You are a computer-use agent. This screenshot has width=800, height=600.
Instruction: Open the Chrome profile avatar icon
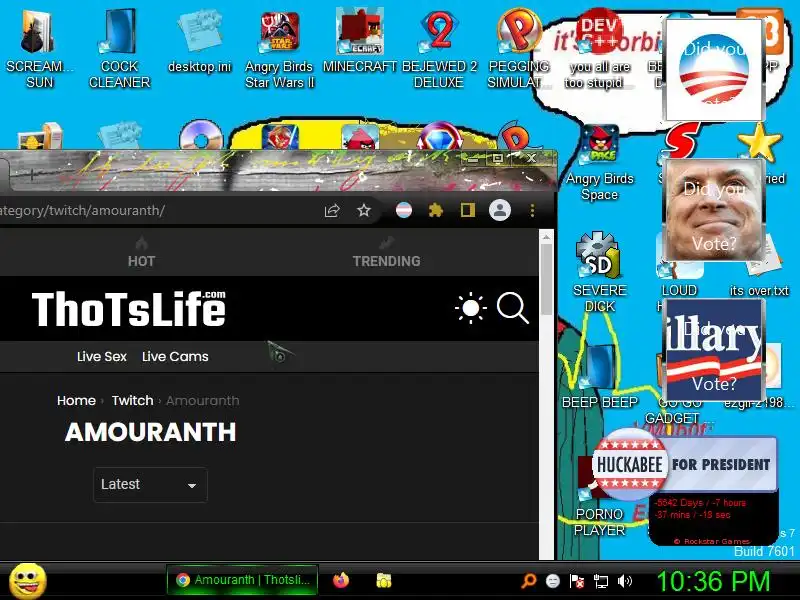[x=500, y=210]
